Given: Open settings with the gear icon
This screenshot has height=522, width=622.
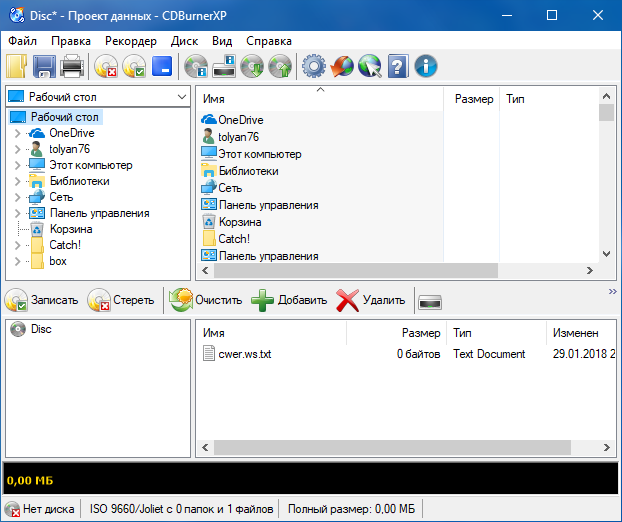Looking at the screenshot, I should point(314,67).
